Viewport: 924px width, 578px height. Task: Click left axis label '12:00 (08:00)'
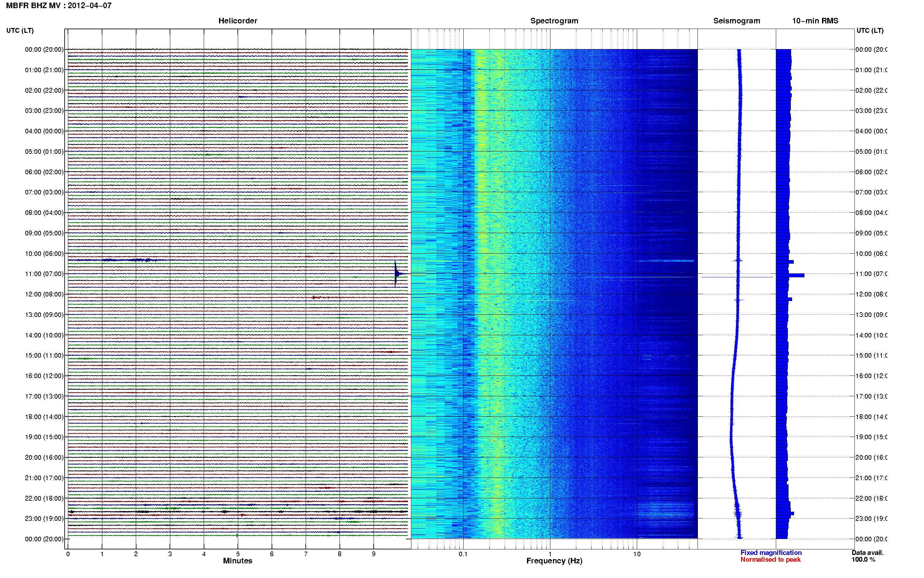tap(44, 294)
